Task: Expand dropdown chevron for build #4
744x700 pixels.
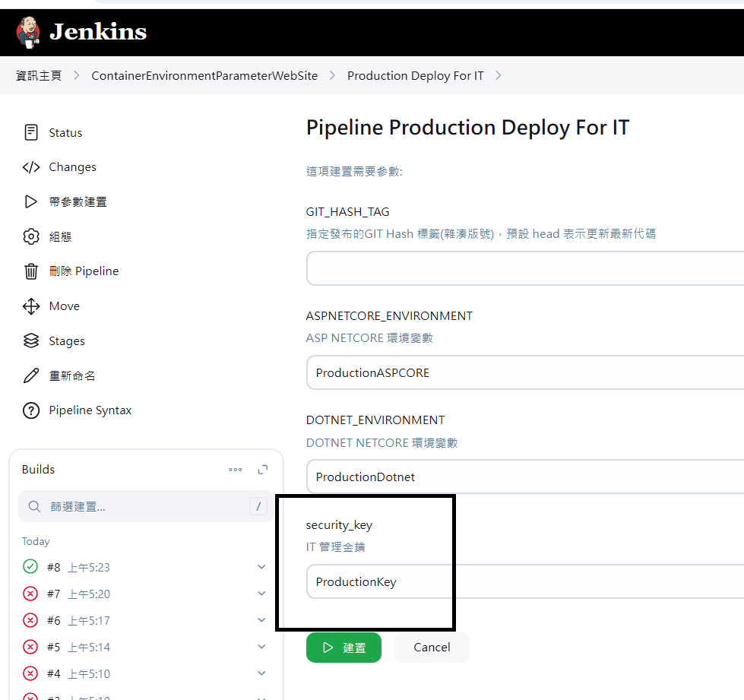Action: [261, 673]
